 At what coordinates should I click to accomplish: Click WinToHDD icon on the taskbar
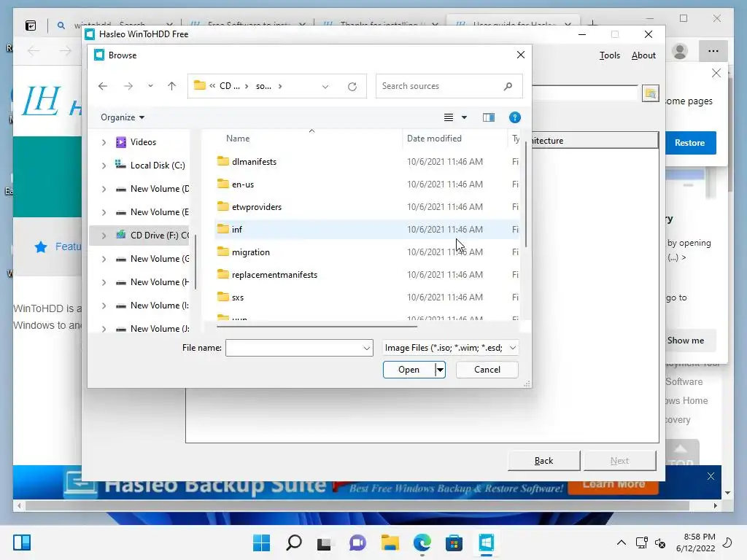point(486,542)
